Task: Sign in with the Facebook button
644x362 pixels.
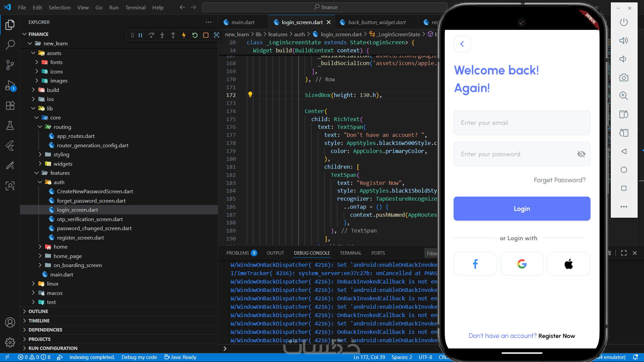Action: [x=475, y=264]
